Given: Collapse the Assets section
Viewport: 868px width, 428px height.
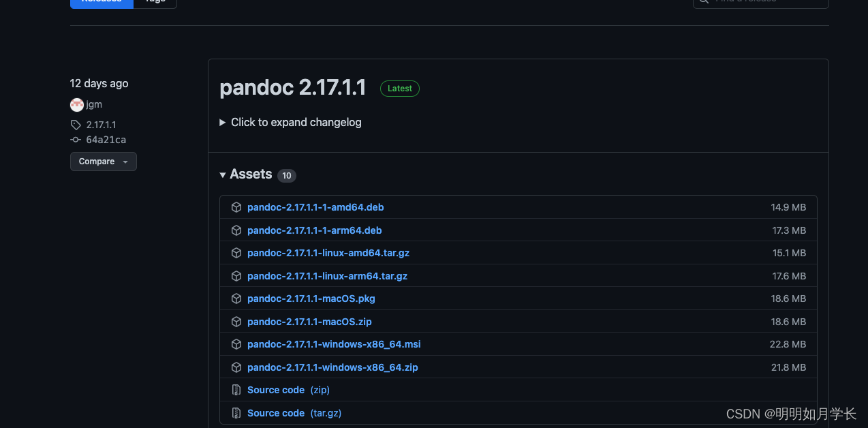Looking at the screenshot, I should 223,175.
